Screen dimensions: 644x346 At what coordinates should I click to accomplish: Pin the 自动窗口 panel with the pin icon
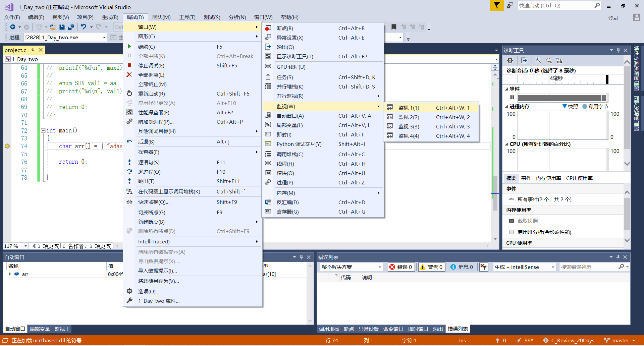coord(301,257)
